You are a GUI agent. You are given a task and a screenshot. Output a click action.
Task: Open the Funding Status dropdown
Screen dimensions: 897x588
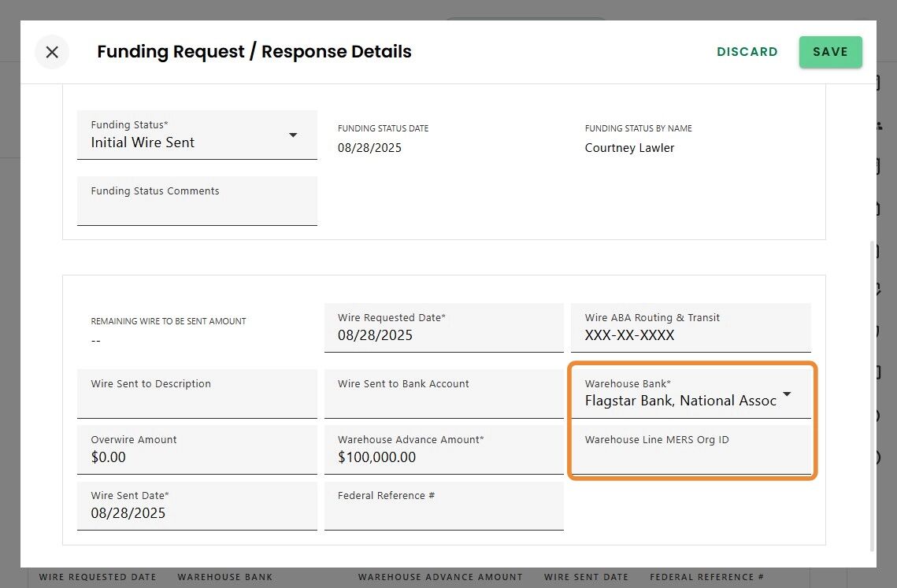292,135
